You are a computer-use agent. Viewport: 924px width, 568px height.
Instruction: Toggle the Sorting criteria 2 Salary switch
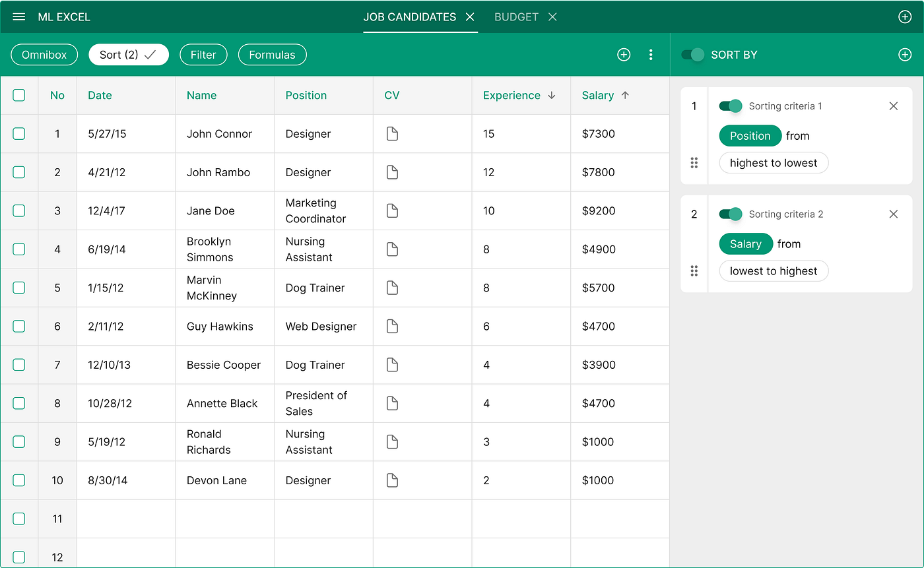730,214
